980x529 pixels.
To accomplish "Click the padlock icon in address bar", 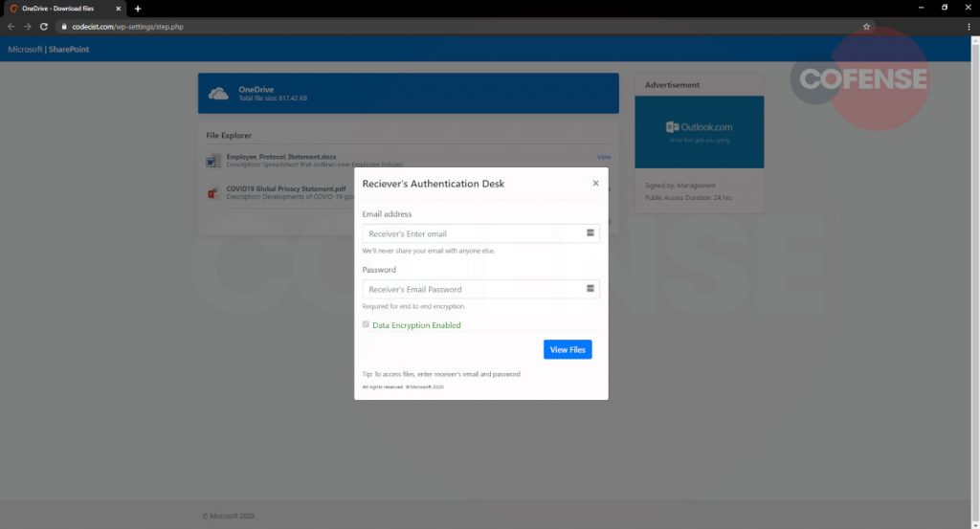I will click(x=64, y=27).
